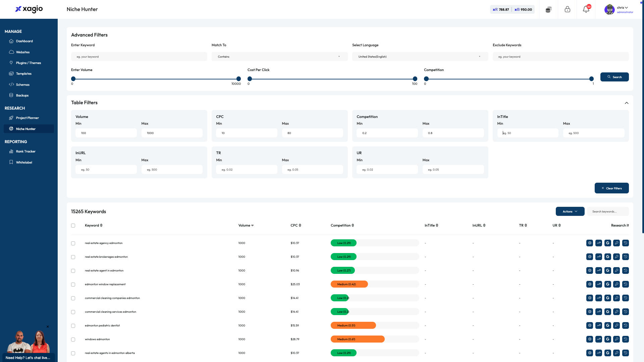Click Google icon for real estate agent in edmonton
Viewport: 644px width, 362px height.
click(607, 270)
